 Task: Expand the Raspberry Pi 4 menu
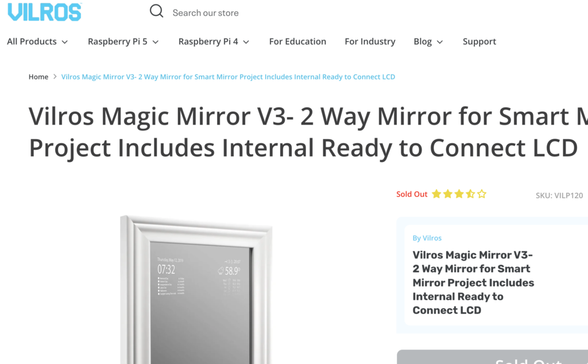coord(214,41)
